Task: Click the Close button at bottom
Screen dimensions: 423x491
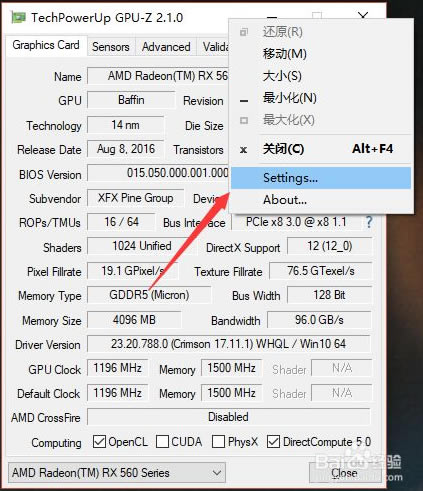Action: point(344,473)
